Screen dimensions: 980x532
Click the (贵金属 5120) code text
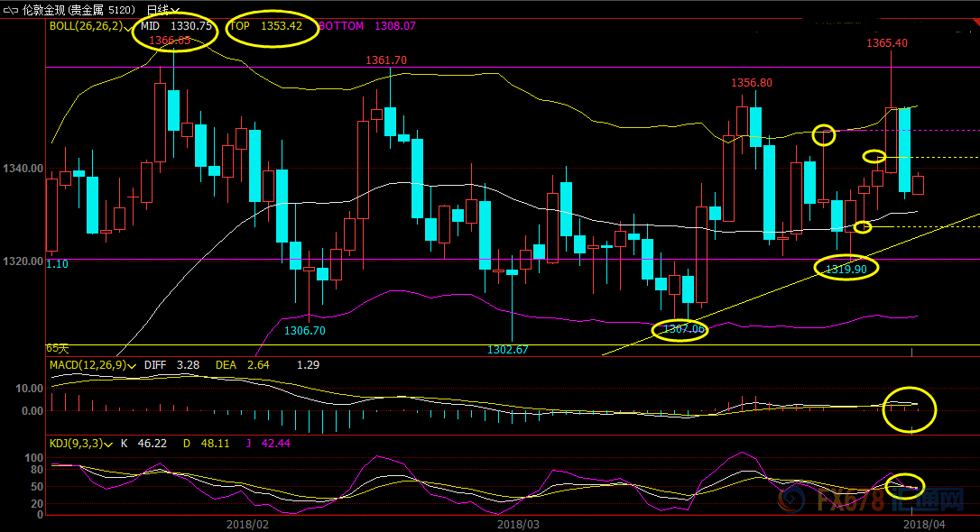coord(101,10)
